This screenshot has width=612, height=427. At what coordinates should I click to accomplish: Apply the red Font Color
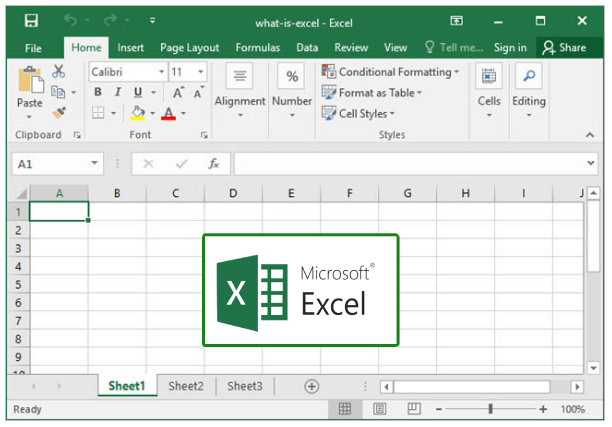pos(168,113)
